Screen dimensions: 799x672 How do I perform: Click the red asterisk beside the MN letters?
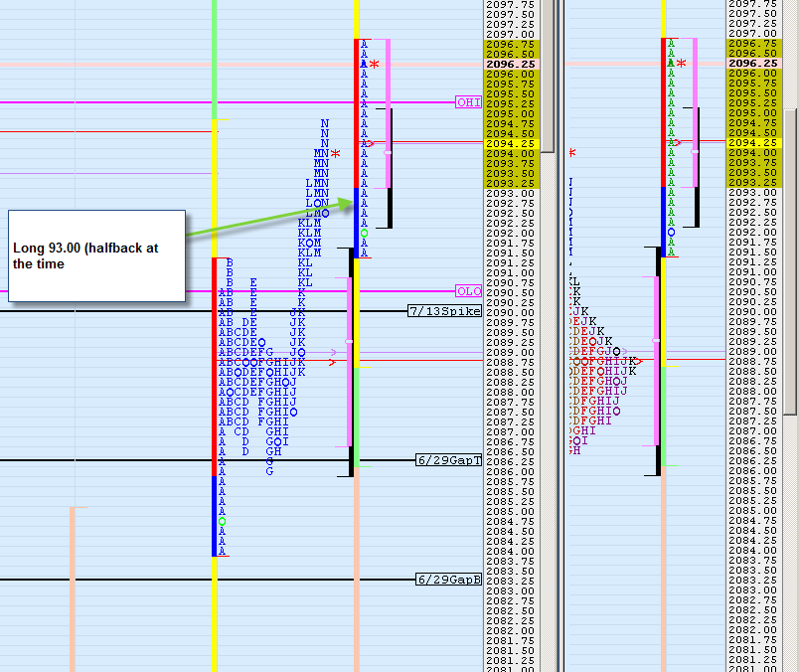[x=335, y=153]
